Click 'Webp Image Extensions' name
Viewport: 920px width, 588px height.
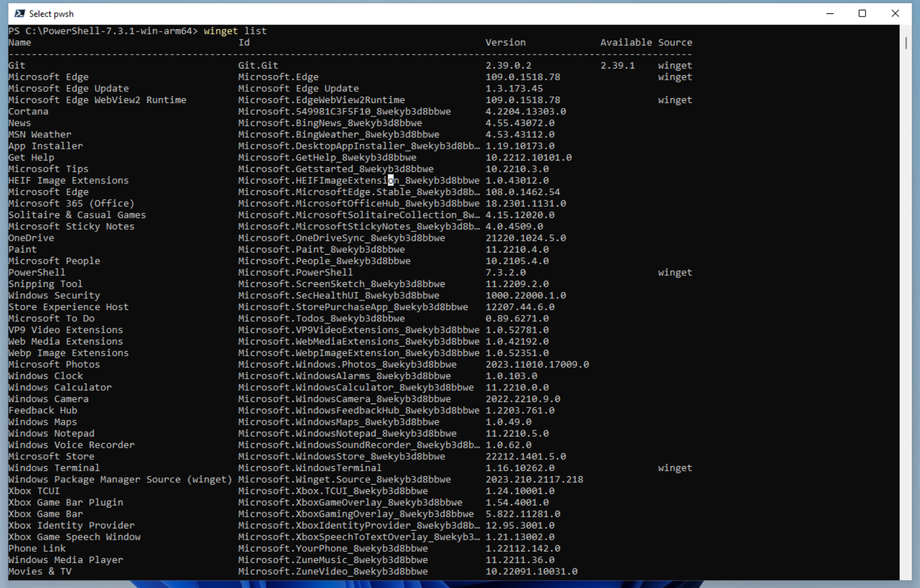click(x=68, y=353)
